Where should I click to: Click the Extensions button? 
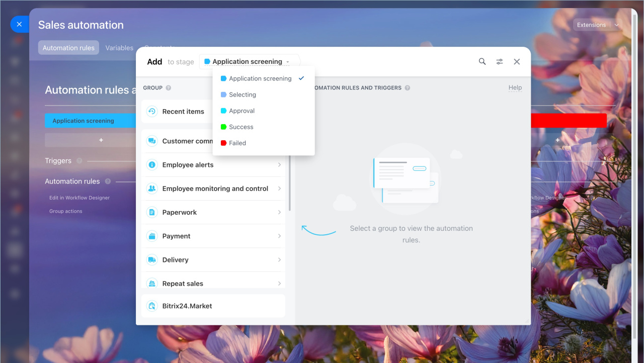click(x=592, y=25)
